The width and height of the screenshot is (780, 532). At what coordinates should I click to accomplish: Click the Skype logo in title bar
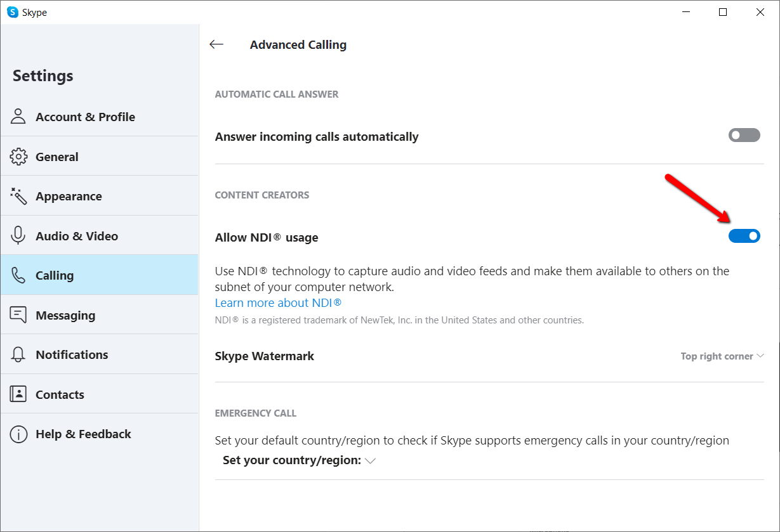click(13, 12)
